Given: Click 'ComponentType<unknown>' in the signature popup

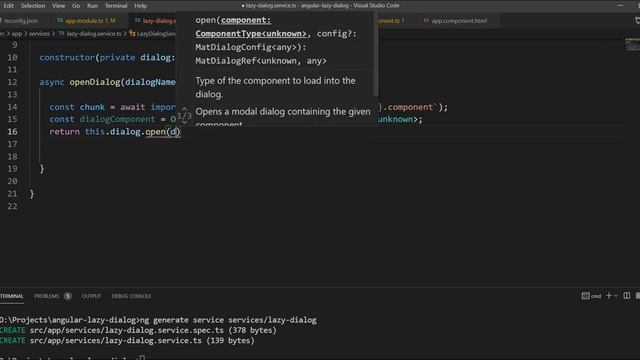Looking at the screenshot, I should point(251,34).
